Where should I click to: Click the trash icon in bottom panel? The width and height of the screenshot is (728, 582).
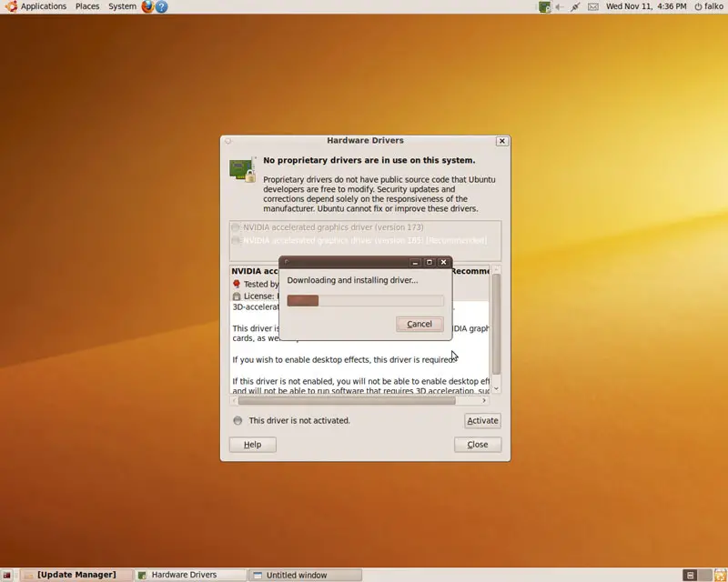(721, 575)
